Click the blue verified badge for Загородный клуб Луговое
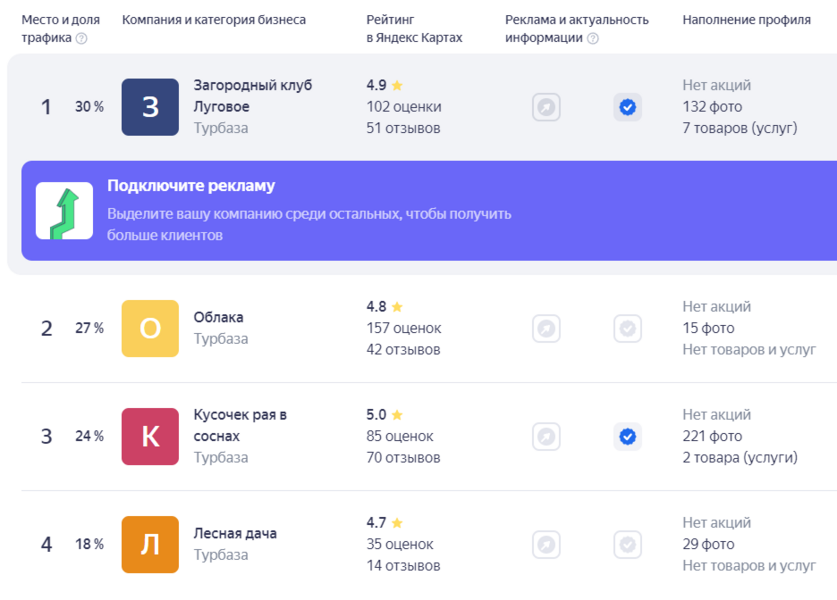This screenshot has height=600, width=837. pos(628,107)
